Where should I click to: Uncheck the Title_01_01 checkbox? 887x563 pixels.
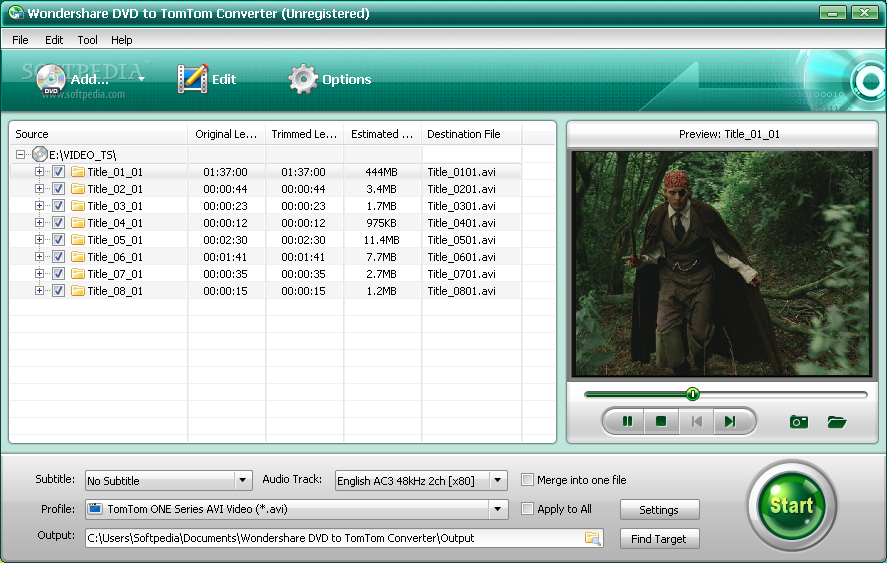tap(58, 171)
